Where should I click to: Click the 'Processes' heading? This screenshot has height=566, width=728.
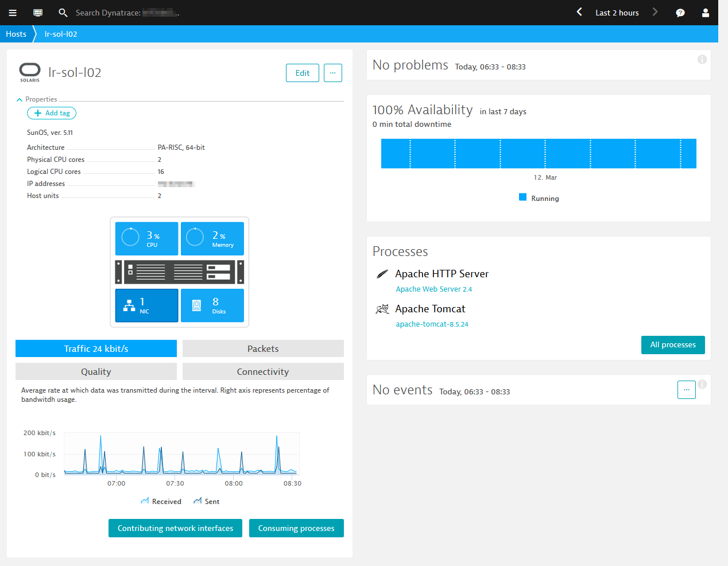pos(400,251)
